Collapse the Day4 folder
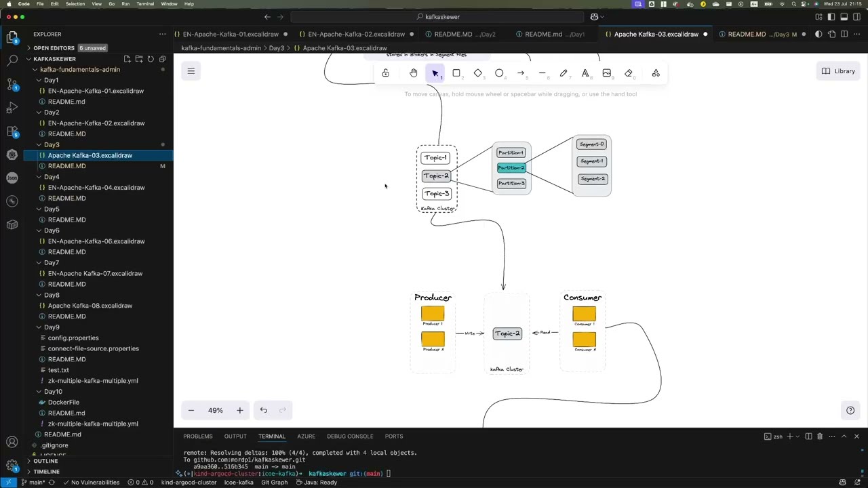The image size is (868, 488). point(52,177)
